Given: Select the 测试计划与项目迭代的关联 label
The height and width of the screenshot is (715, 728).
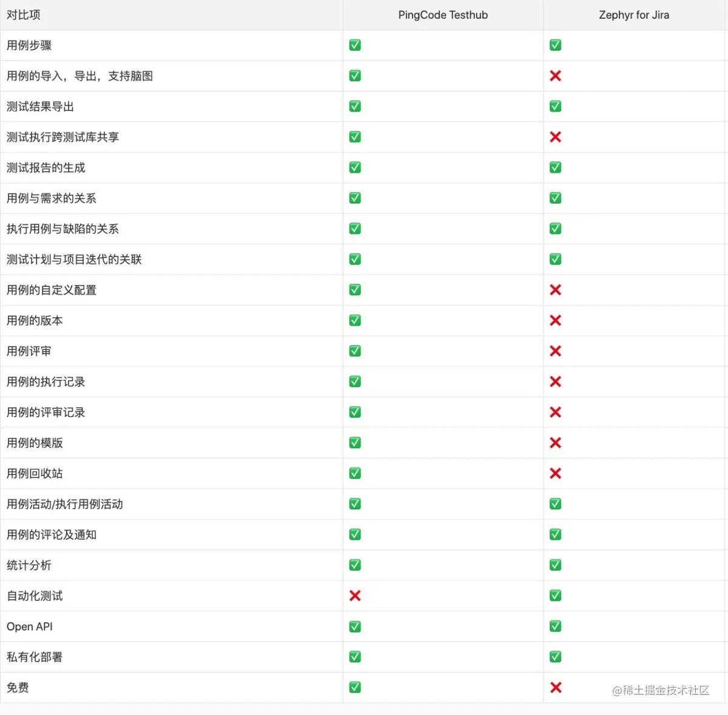Looking at the screenshot, I should click(x=74, y=260).
